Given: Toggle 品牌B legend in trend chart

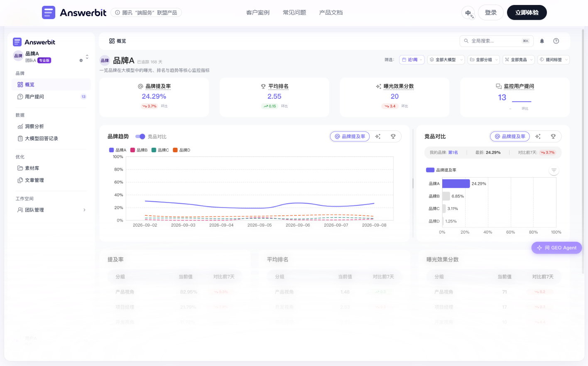Looking at the screenshot, I should [x=139, y=150].
